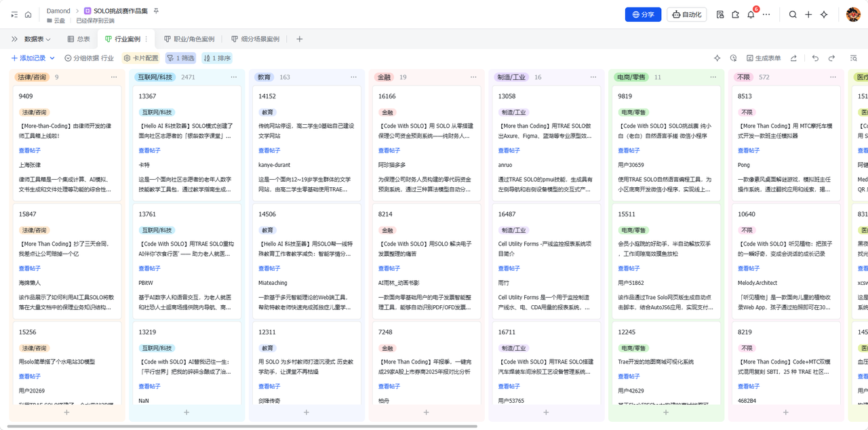Create new item with top bar plus
This screenshot has width=868, height=430.
click(808, 14)
